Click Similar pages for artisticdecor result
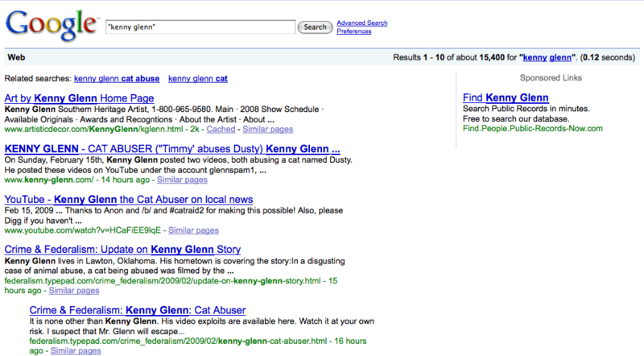Screen dimensions: 644x356 tap(266, 129)
